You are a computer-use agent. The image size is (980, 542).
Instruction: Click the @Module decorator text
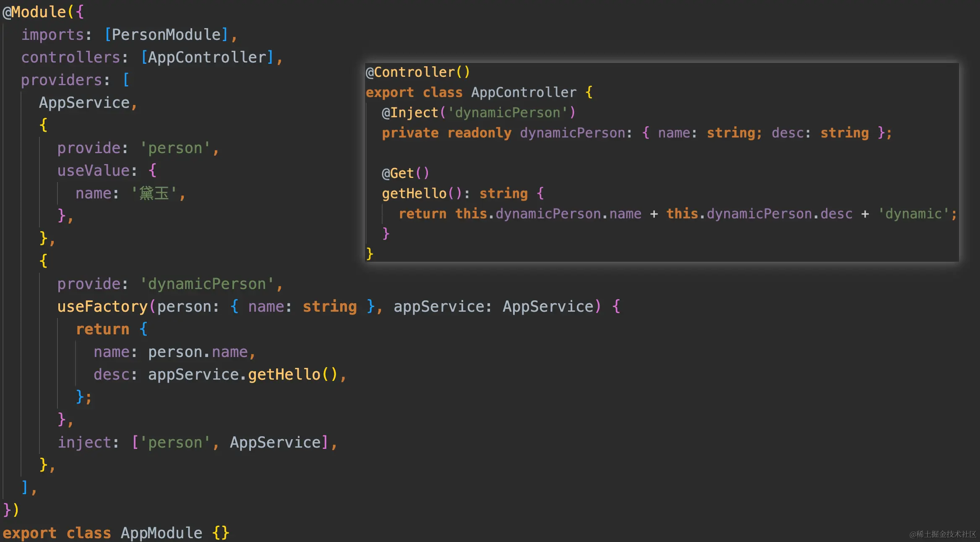[34, 12]
